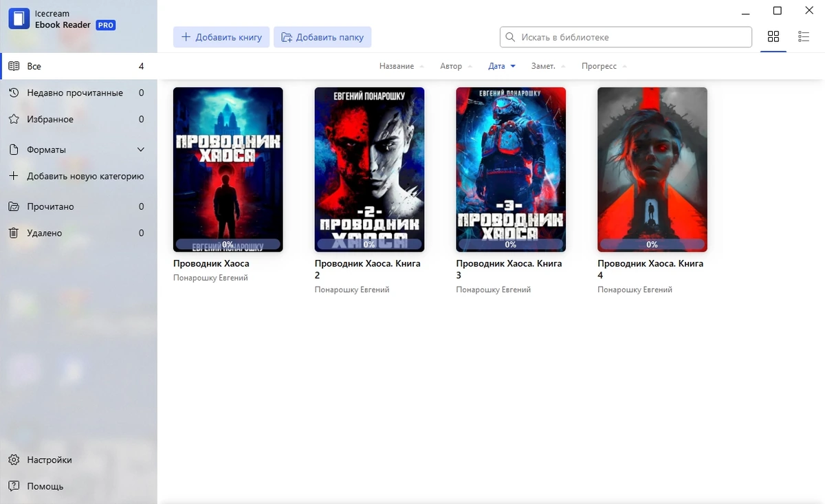Open 'Удалено' trash category
The height and width of the screenshot is (504, 825).
[x=78, y=233]
